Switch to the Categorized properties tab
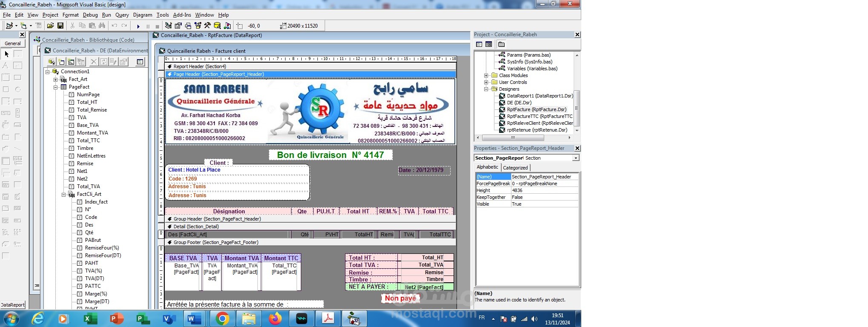The height and width of the screenshot is (327, 868). pyautogui.click(x=515, y=168)
